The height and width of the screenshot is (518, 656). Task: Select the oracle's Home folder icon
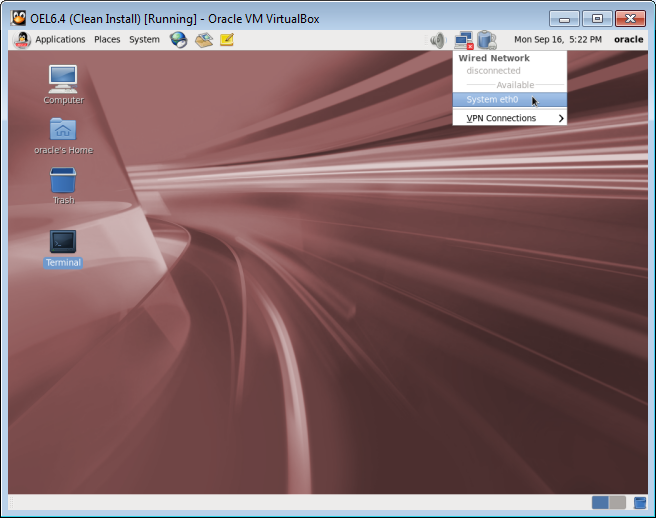click(x=63, y=136)
